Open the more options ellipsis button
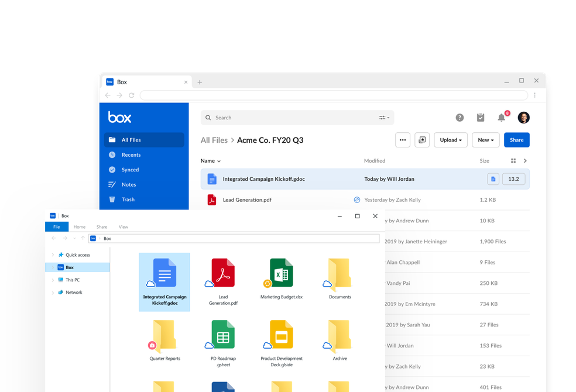 403,140
